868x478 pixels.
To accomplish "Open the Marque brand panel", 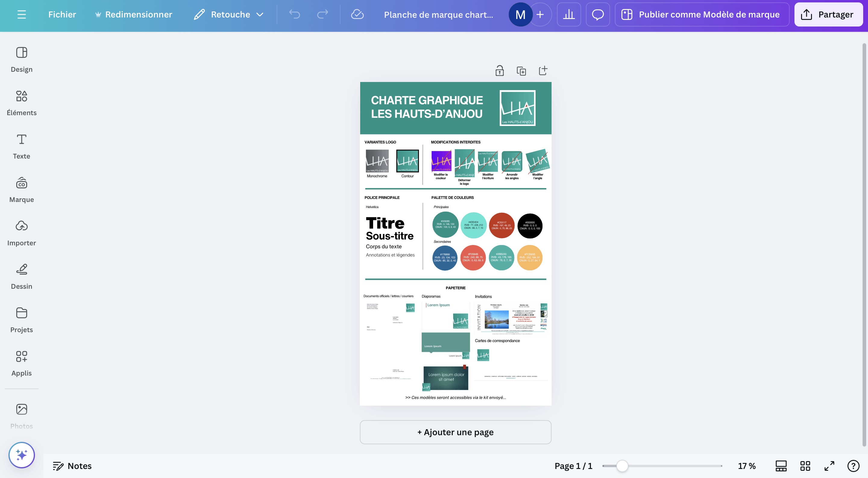I will tap(22, 190).
